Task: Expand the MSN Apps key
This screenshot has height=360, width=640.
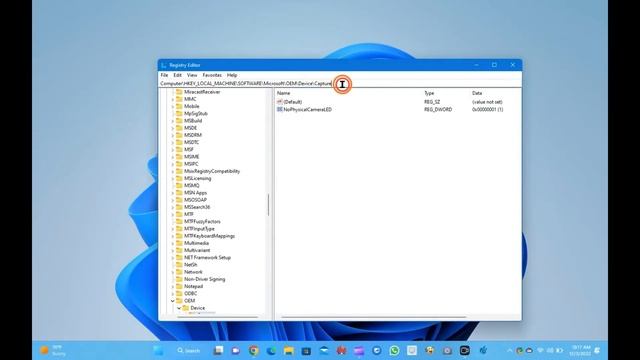Action: pos(173,193)
